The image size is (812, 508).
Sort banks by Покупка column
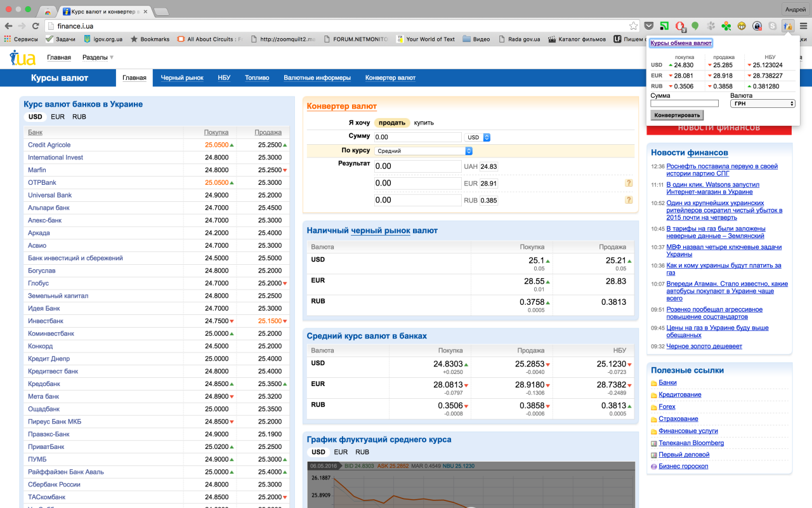pos(216,132)
